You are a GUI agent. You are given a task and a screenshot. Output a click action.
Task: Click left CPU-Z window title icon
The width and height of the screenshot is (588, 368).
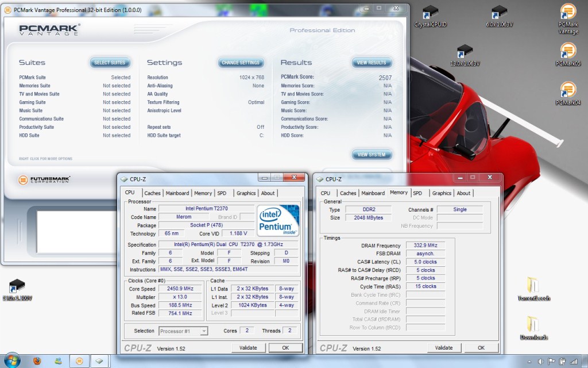pyautogui.click(x=124, y=179)
